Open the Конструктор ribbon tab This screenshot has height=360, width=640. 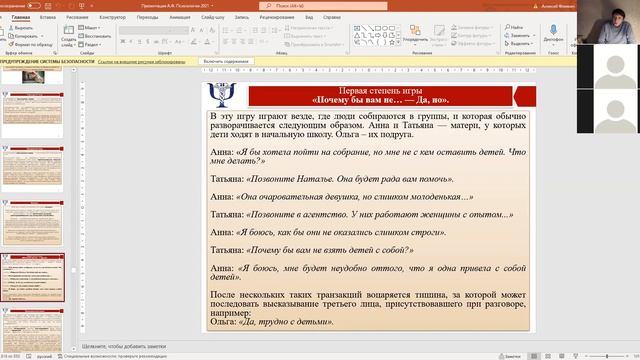113,18
